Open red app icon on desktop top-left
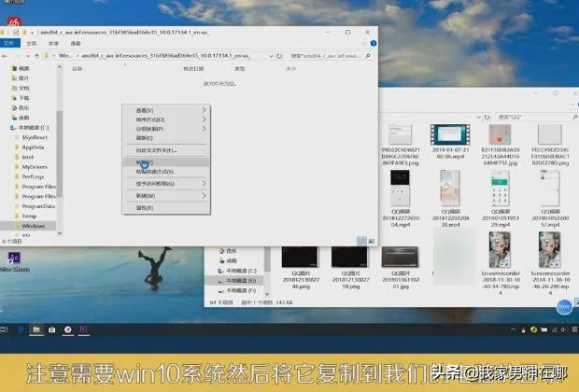The image size is (579, 392). pyautogui.click(x=14, y=21)
